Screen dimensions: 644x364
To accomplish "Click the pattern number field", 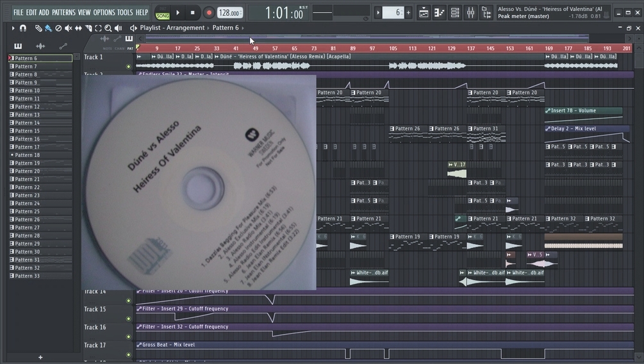I will 393,13.
